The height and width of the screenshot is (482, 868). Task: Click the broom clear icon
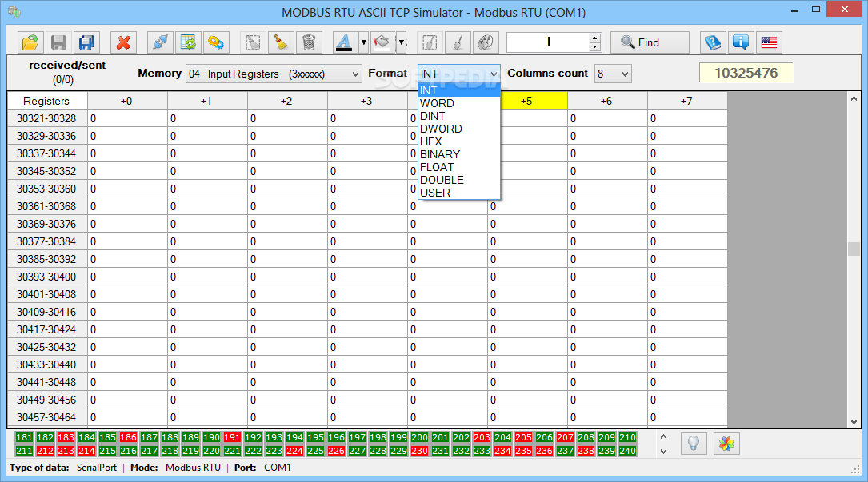pyautogui.click(x=282, y=42)
